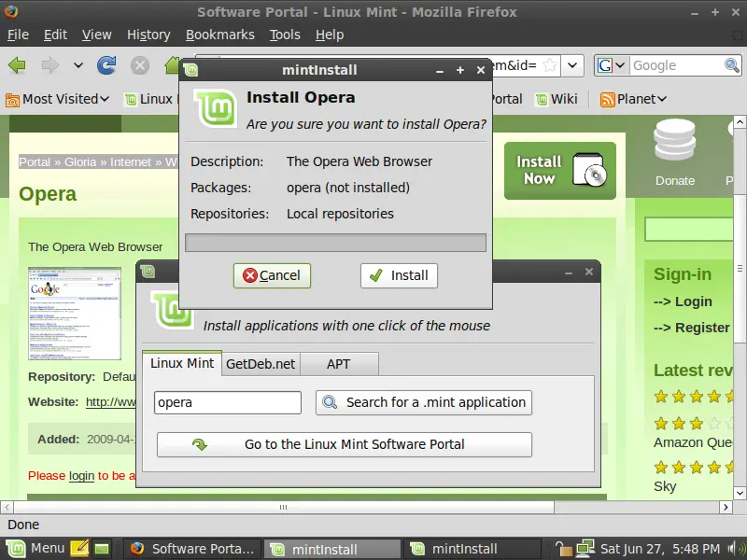Screen dimensions: 747x560
Task: Click the sidebar search box on the web page
Action: point(689,229)
